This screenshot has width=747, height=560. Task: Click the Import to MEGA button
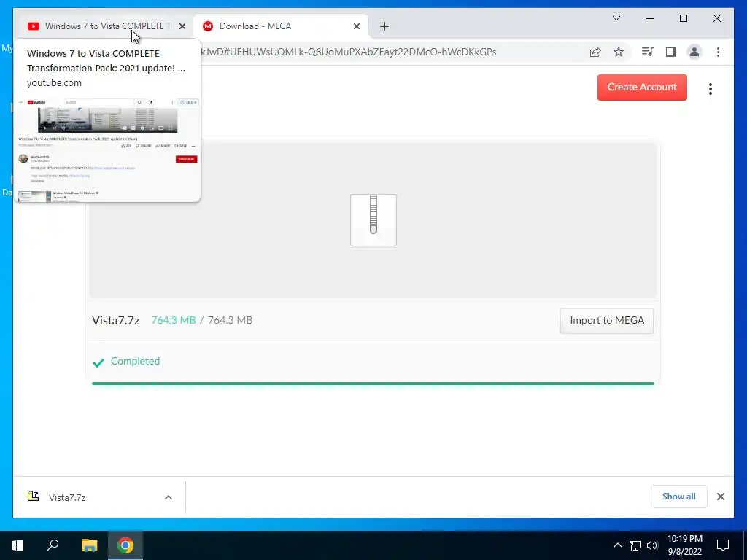pyautogui.click(x=606, y=321)
